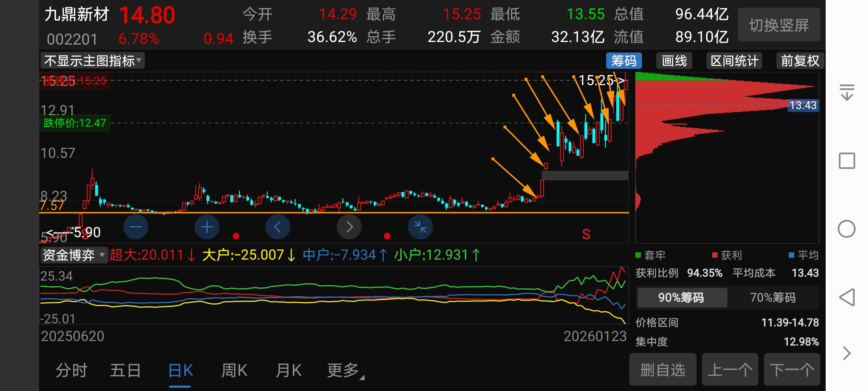
Task: Click the pull-down arrow icon at right edge
Action: click(847, 92)
